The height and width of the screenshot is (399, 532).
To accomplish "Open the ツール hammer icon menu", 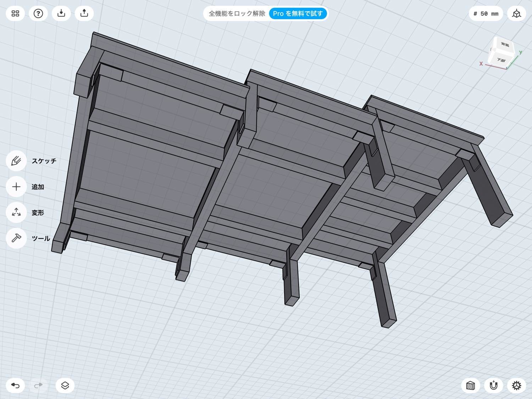I will [16, 238].
